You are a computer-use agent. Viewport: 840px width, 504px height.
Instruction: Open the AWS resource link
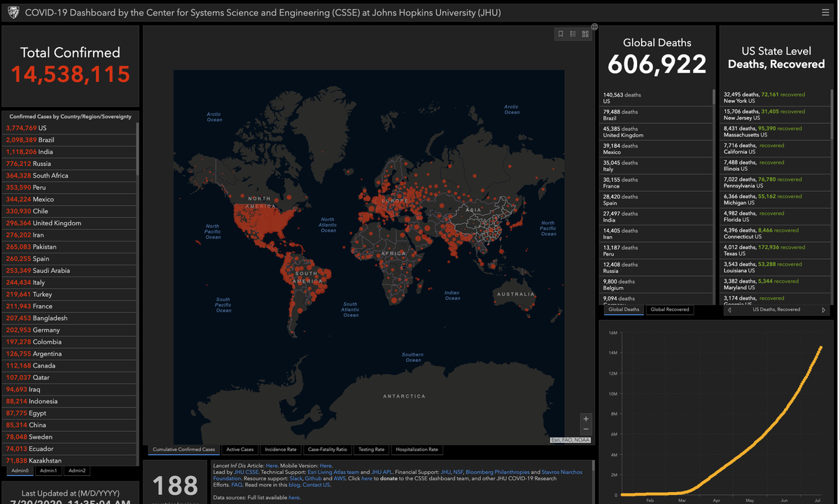pos(339,479)
